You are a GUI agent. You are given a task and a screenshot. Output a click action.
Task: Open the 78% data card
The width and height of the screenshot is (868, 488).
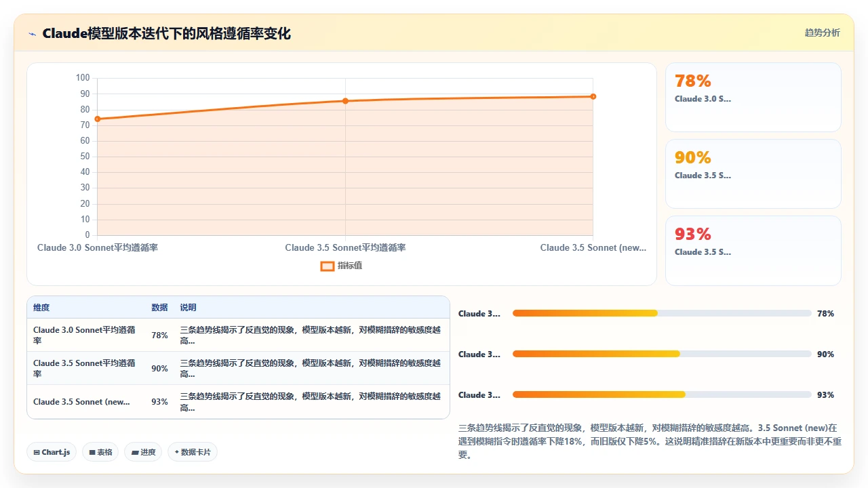[753, 97]
